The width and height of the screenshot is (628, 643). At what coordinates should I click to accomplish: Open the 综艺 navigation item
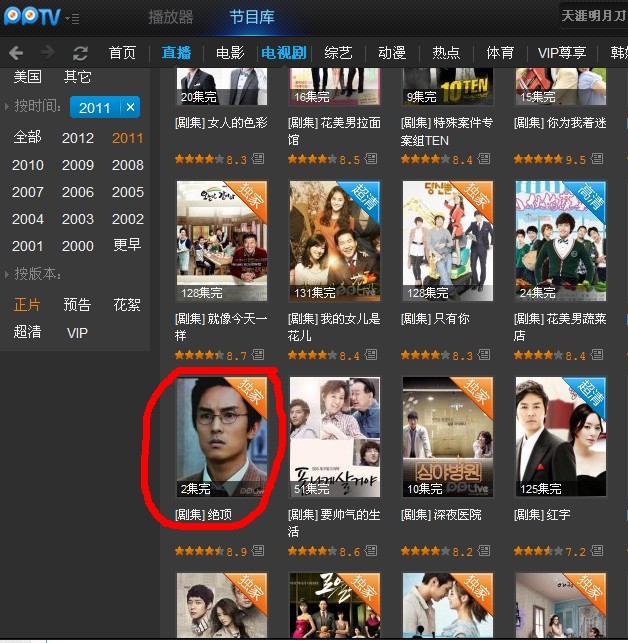[338, 53]
